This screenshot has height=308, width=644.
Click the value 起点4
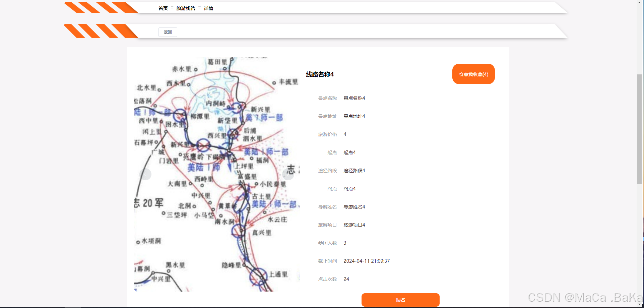pyautogui.click(x=349, y=152)
